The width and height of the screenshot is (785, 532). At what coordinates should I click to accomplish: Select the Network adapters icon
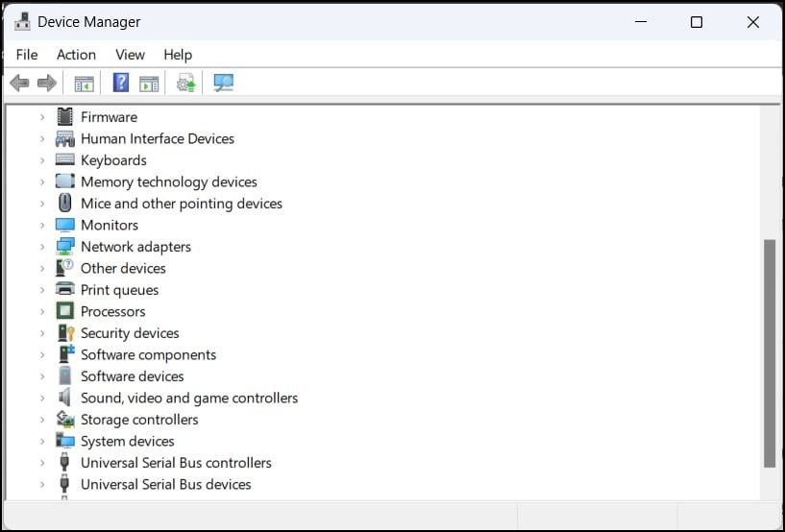click(x=64, y=246)
